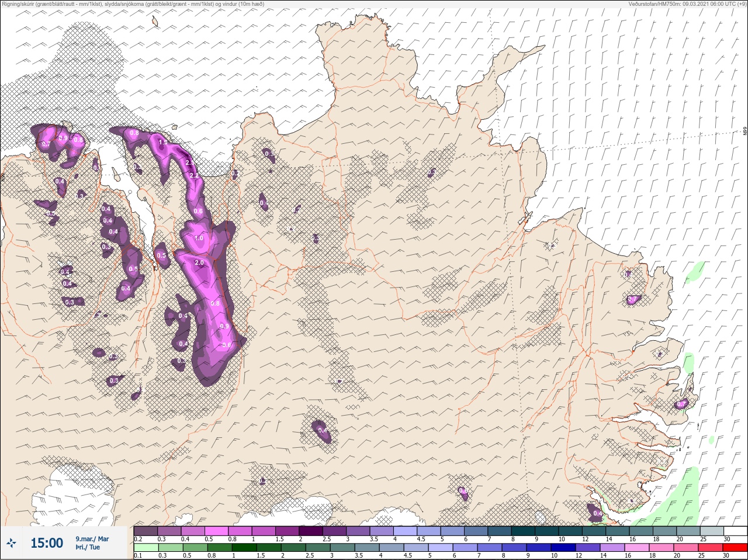
Task: Click the 'Rigning/skúrir' map title text at top
Action: click(x=132, y=4)
